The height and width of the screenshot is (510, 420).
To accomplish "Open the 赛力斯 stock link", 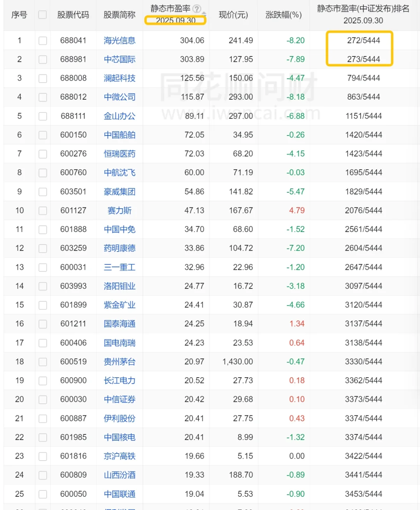I will [x=119, y=211].
